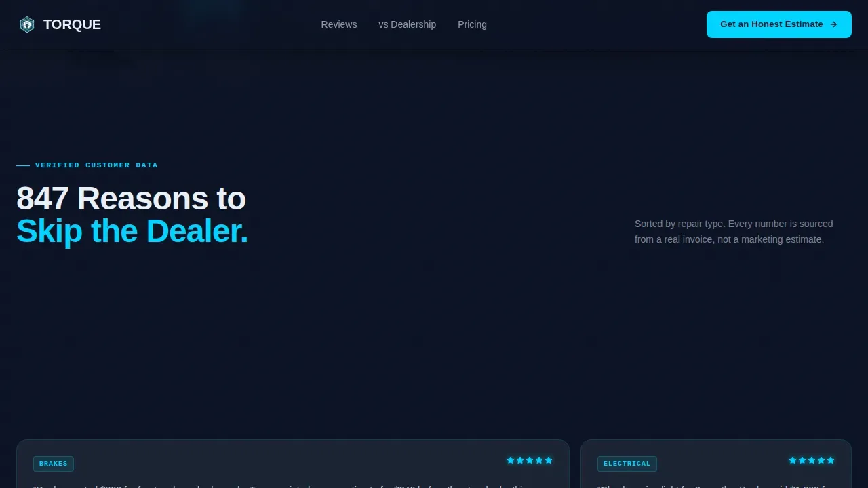Click the last star on the Brakes review
This screenshot has width=868, height=488.
point(549,460)
